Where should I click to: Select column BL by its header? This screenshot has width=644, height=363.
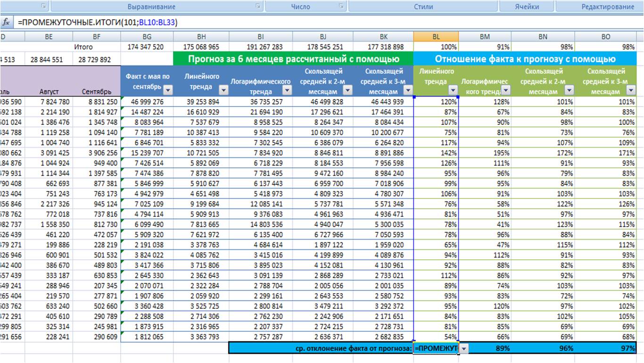pos(436,36)
